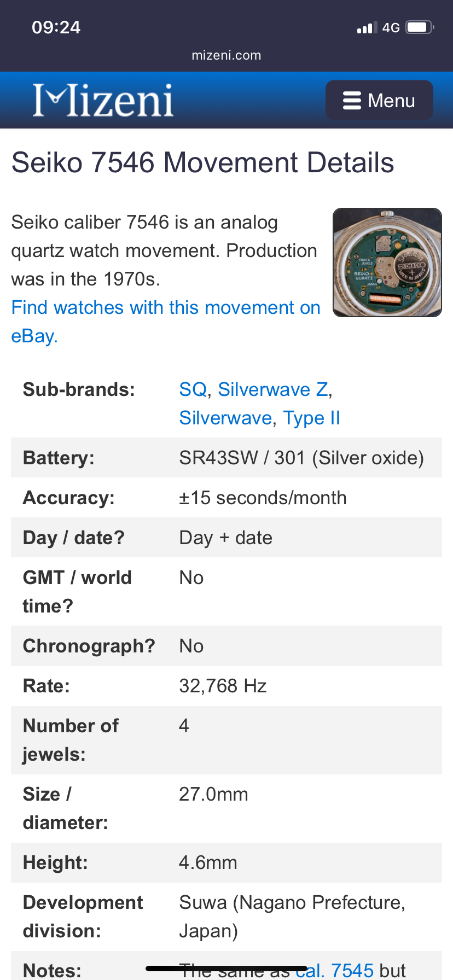Follow the Find watches on eBay link
The image size is (453, 980).
(x=166, y=322)
